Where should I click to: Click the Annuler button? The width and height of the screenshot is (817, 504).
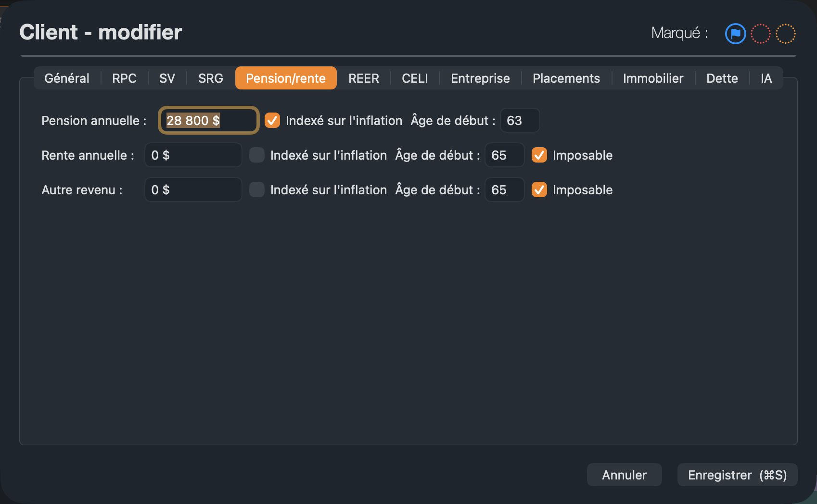point(624,475)
